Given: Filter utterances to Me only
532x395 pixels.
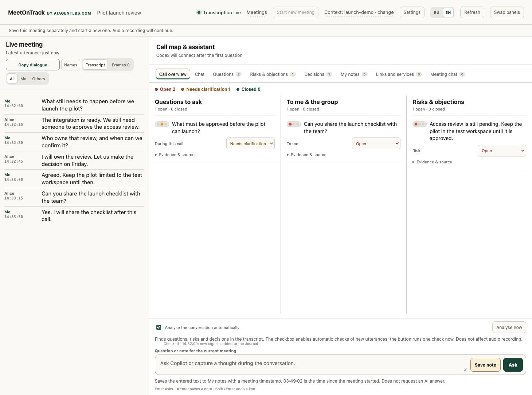Looking at the screenshot, I should click(23, 79).
